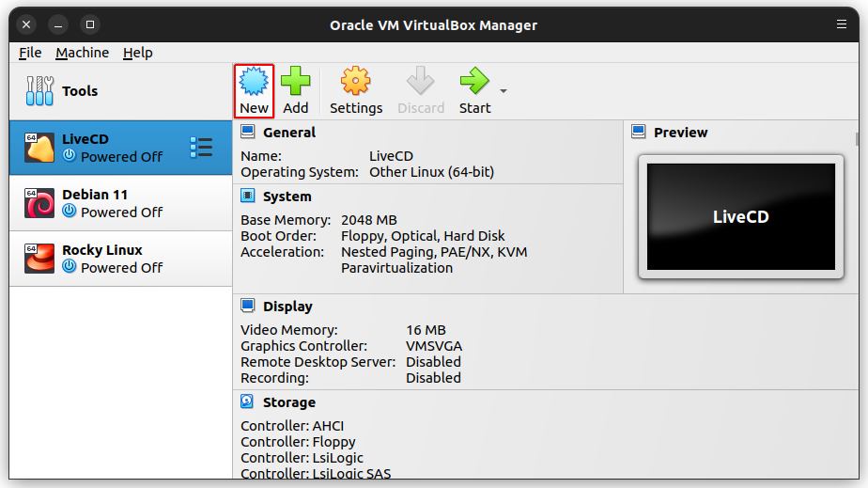
Task: Select the Tools icon in sidebar
Action: 39,91
